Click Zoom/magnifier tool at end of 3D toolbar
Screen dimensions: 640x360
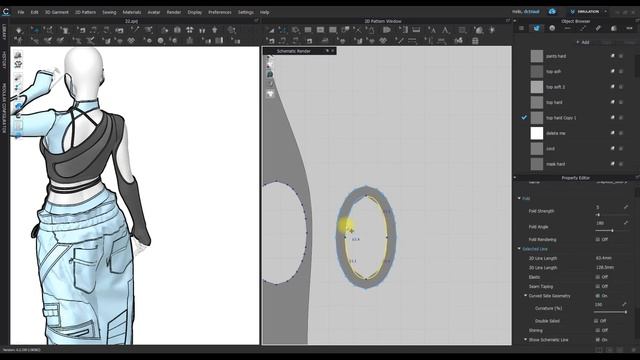[x=232, y=30]
